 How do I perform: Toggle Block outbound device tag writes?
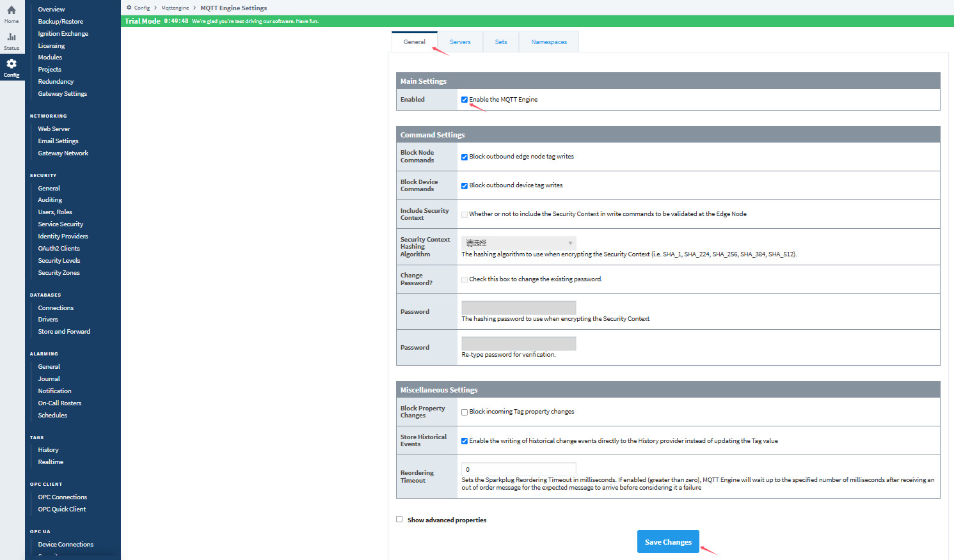point(465,185)
